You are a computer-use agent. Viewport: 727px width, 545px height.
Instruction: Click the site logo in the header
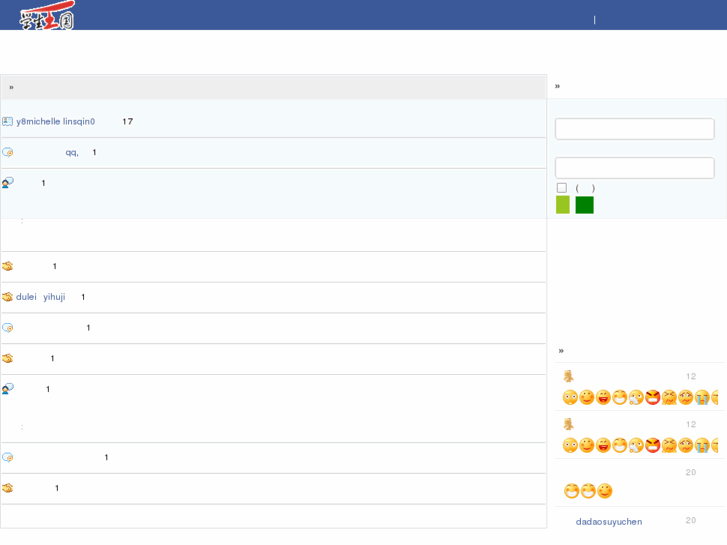47,16
